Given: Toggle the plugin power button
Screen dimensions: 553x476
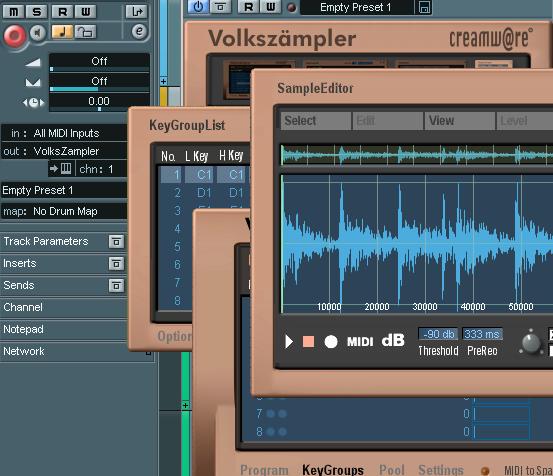Looking at the screenshot, I should [198, 7].
